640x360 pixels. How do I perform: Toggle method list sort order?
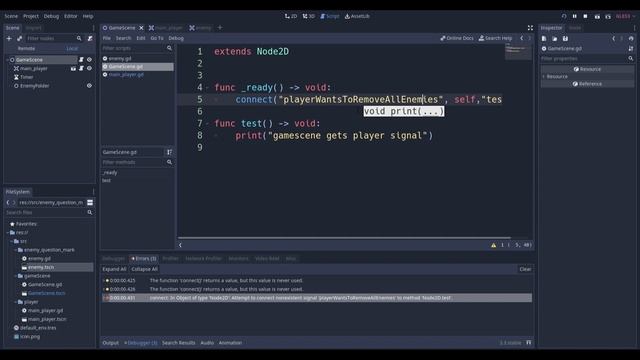tap(169, 152)
